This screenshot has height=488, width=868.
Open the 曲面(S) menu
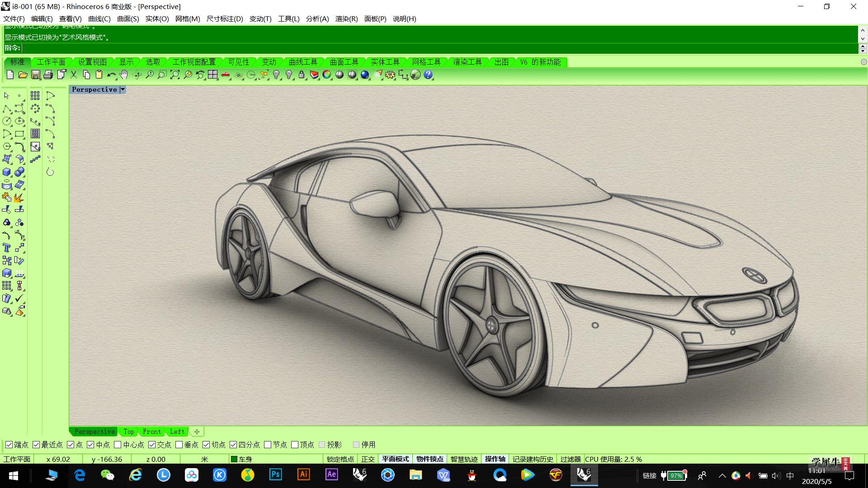128,19
